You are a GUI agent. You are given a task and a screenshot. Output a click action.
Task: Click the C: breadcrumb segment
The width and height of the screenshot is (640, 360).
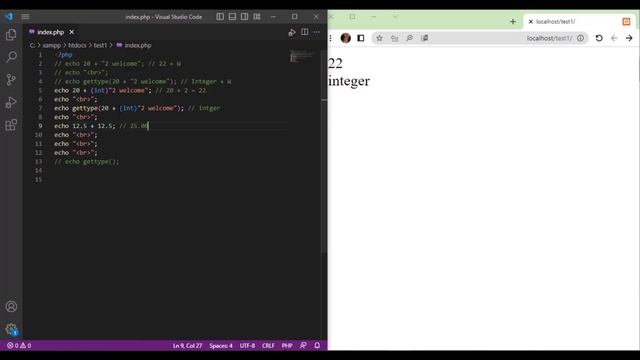[x=32, y=45]
